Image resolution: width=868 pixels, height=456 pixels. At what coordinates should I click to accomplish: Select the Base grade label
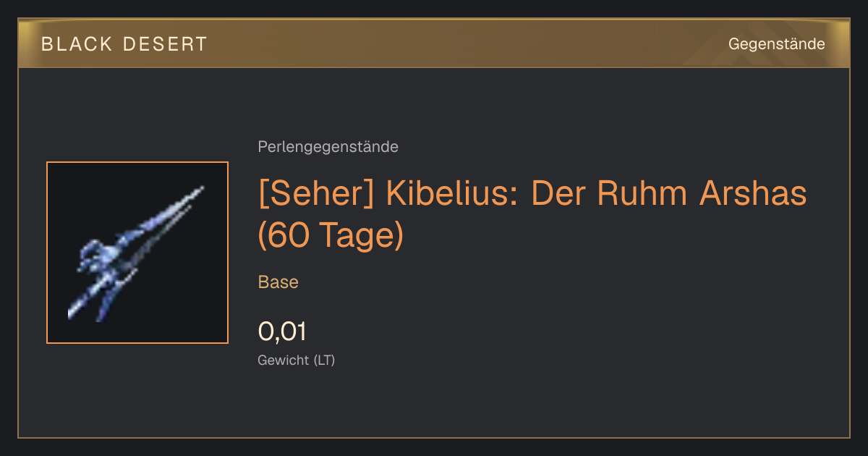point(278,282)
